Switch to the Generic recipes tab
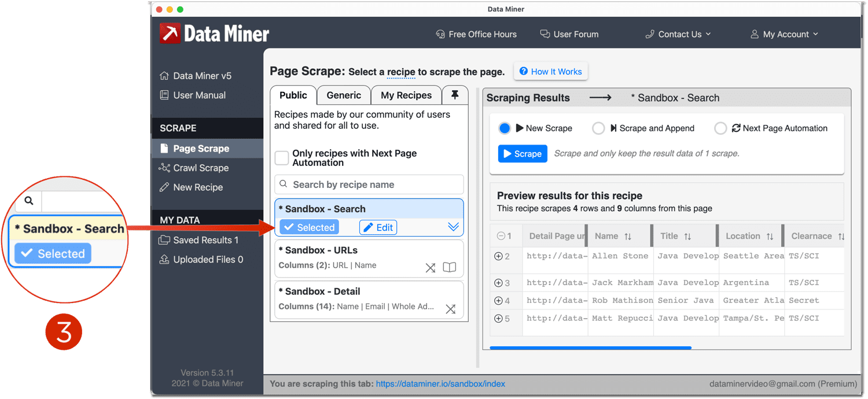This screenshot has width=868, height=399. [x=344, y=95]
